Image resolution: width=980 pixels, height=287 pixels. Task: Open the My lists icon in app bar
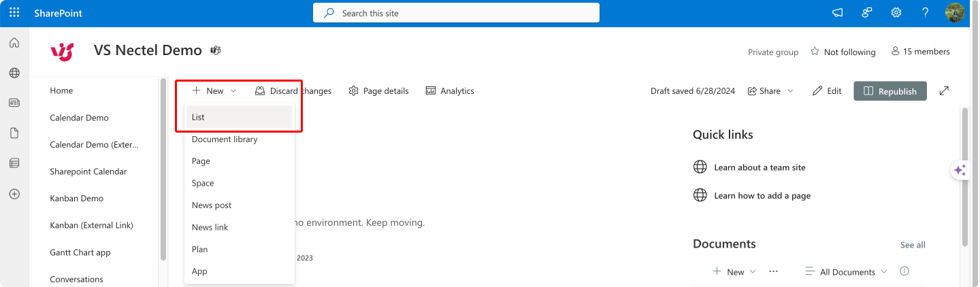(14, 163)
